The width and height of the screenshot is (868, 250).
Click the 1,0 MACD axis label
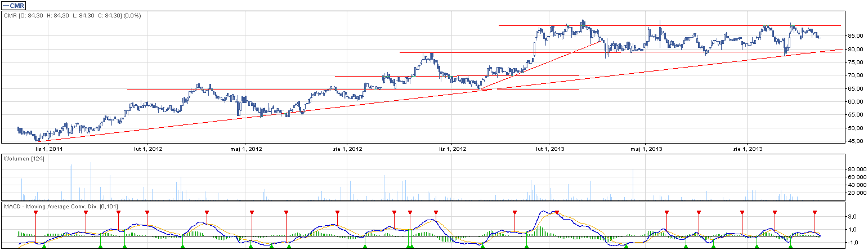point(853,230)
